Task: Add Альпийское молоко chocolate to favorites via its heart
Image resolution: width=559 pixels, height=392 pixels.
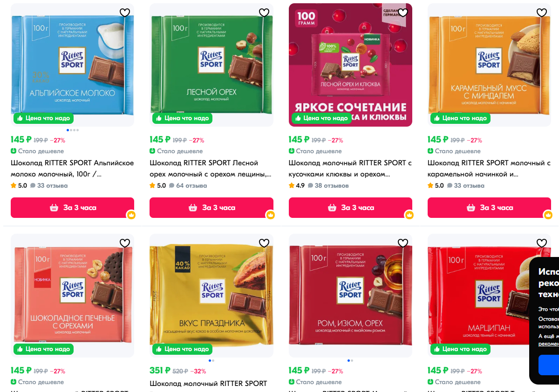Action: tap(125, 13)
